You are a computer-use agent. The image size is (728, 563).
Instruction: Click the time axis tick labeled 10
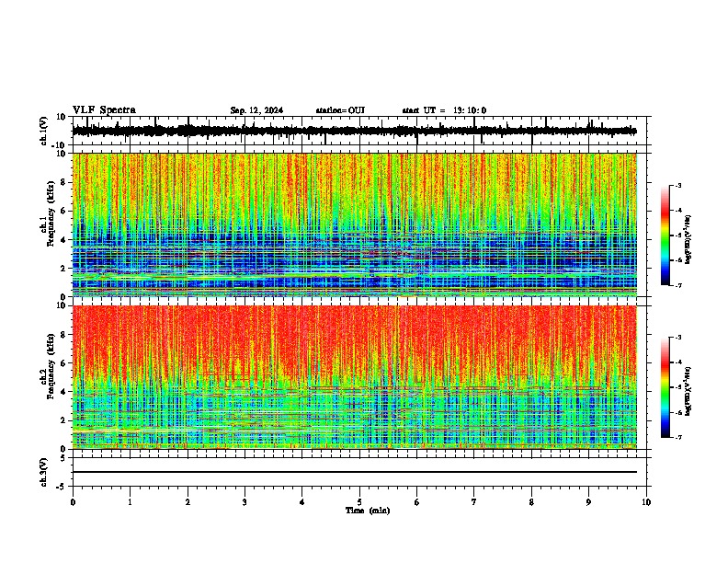646,502
